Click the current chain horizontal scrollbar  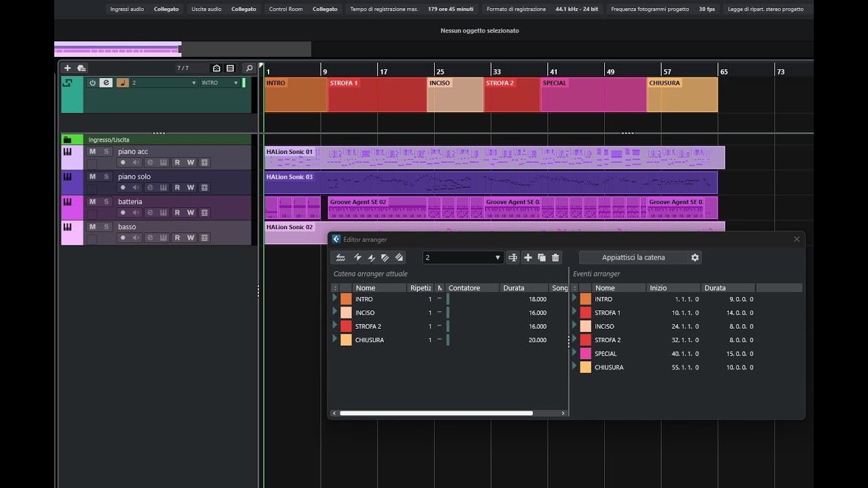pyautogui.click(x=436, y=413)
